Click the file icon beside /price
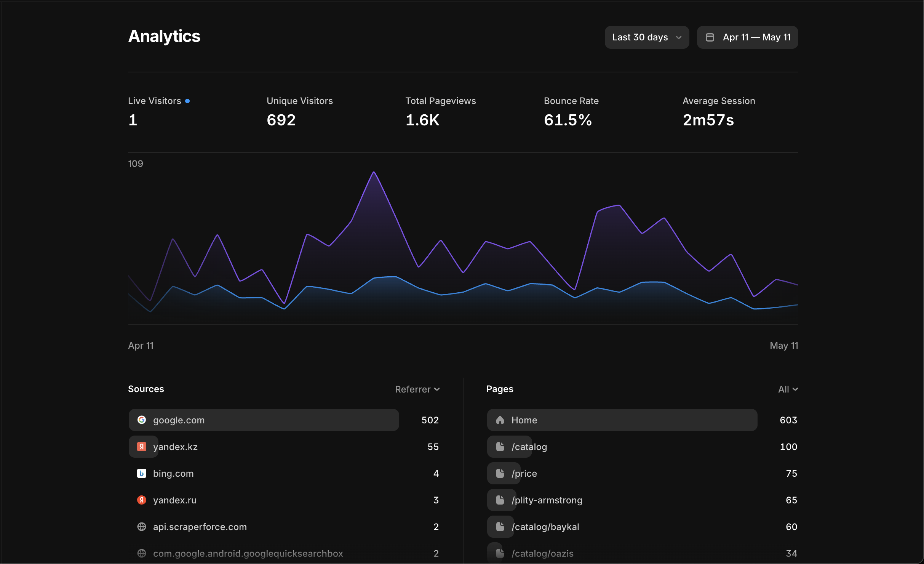Screen dimensions: 924x564 500,473
